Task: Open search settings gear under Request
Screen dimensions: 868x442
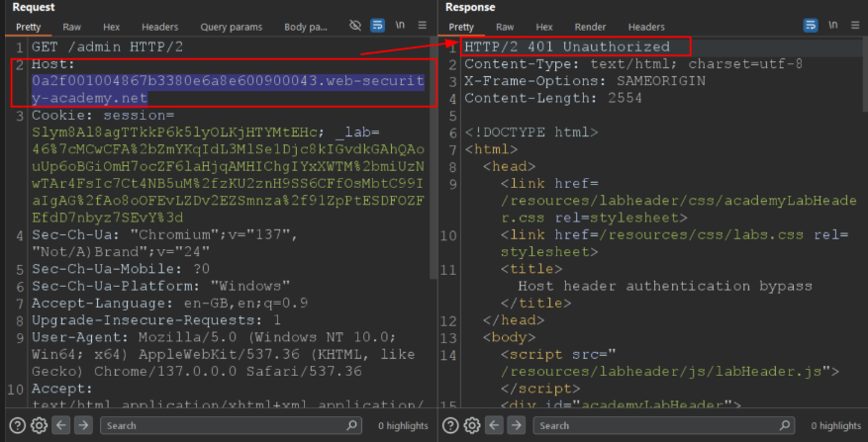Action: [x=39, y=425]
